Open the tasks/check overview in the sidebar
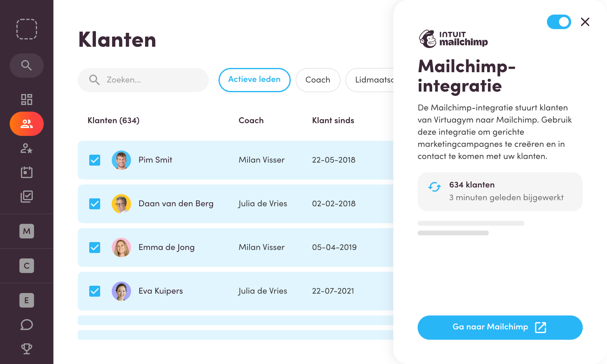The width and height of the screenshot is (607, 364). [x=27, y=196]
